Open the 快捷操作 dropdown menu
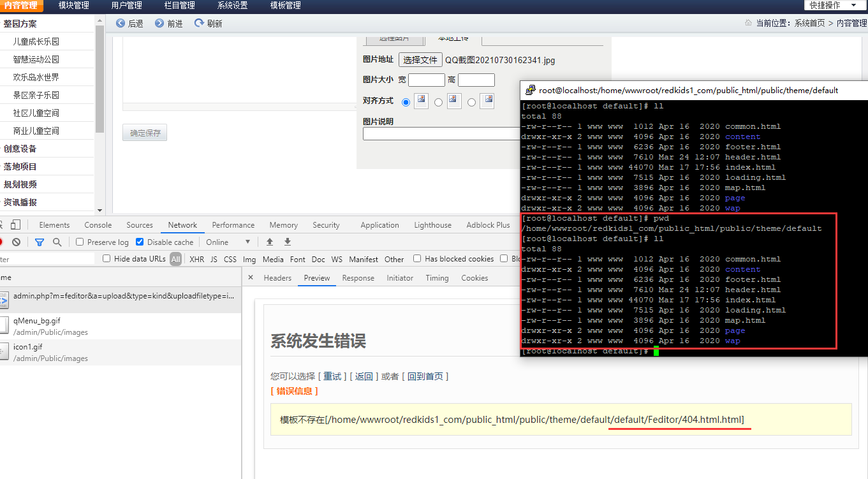 tap(834, 5)
